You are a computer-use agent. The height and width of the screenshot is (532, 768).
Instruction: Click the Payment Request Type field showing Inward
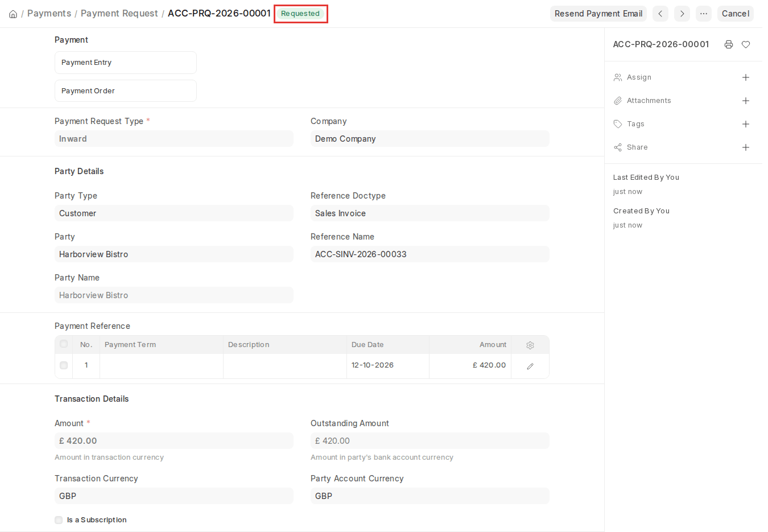(174, 139)
